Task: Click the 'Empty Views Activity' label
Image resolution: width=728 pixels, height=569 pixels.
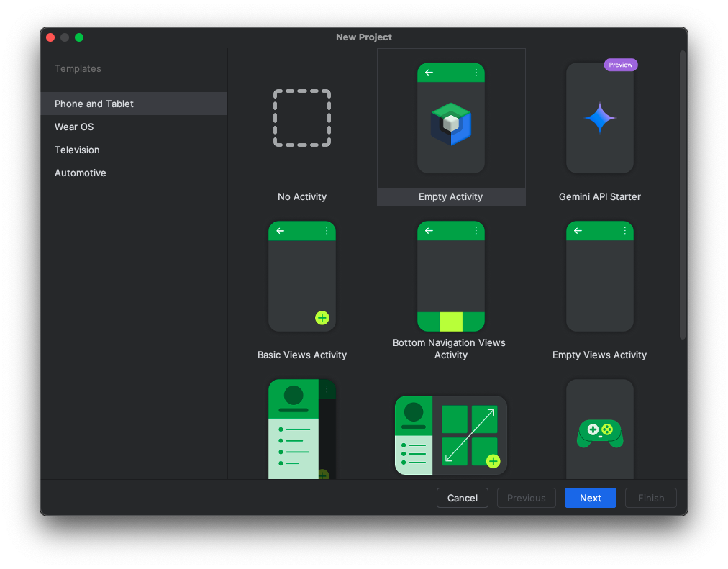Action: point(599,355)
